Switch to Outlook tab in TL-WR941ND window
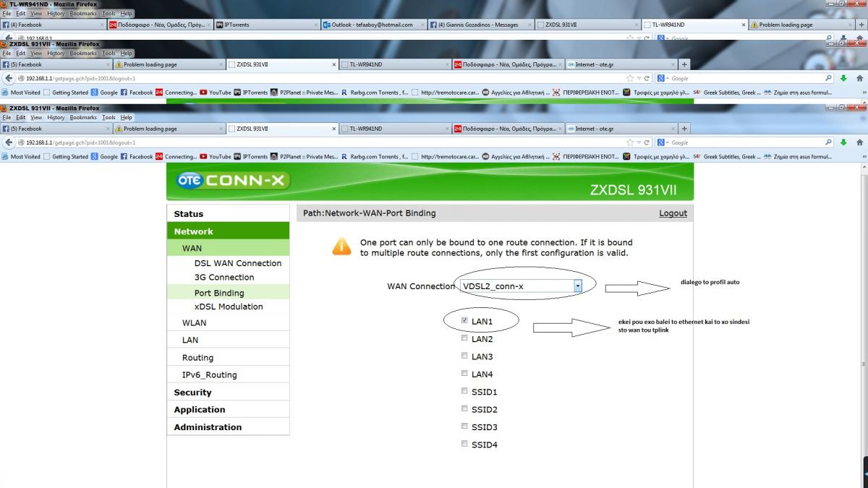 tap(373, 25)
